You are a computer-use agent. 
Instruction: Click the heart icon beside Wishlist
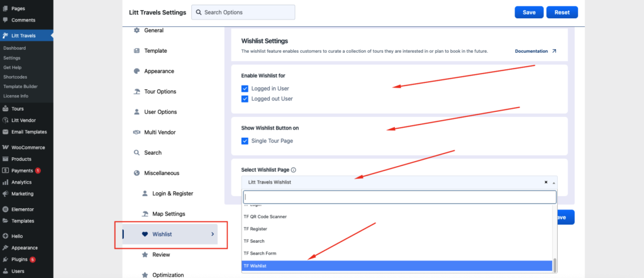pos(145,235)
